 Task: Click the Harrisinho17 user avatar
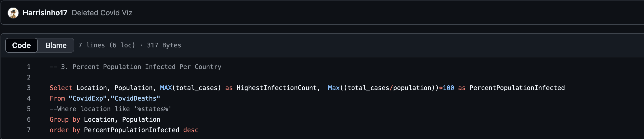pyautogui.click(x=13, y=13)
